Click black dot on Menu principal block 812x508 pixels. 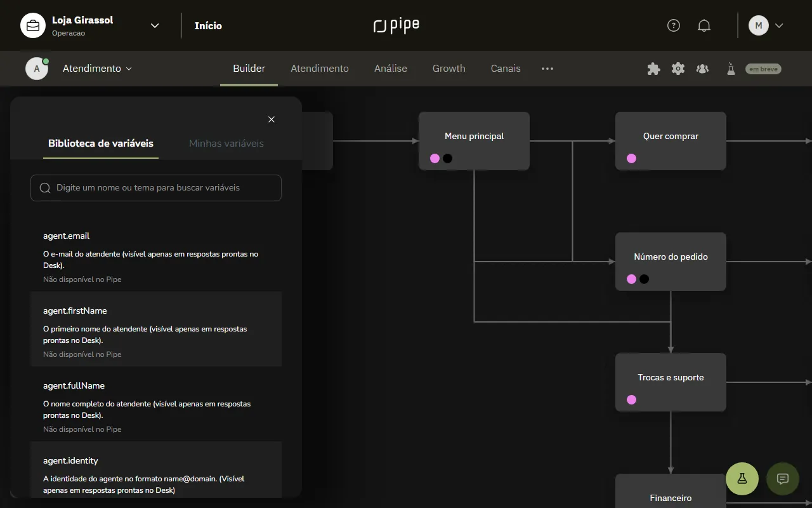[x=447, y=158]
